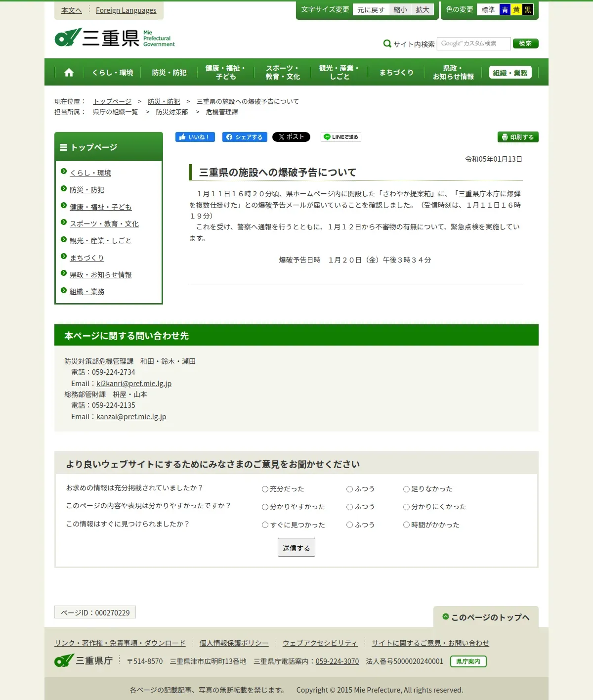Click 危機管理課 breadcrumb link
This screenshot has height=700, width=593.
222,112
